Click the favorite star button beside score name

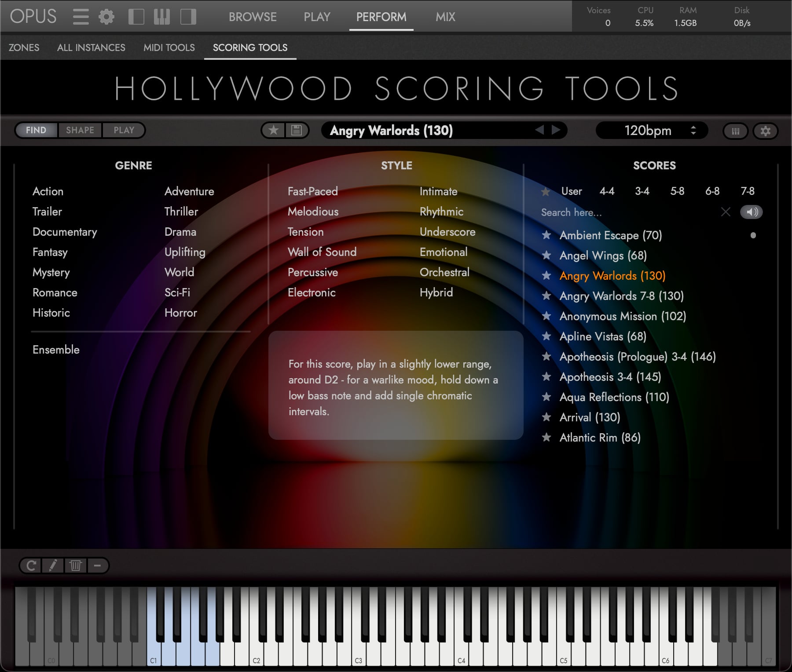[x=274, y=130]
